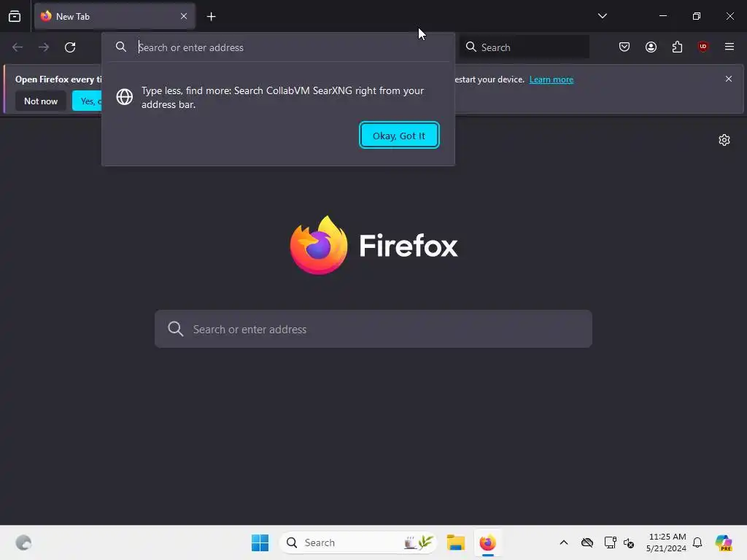Click the globe icon in search tip

click(x=124, y=97)
